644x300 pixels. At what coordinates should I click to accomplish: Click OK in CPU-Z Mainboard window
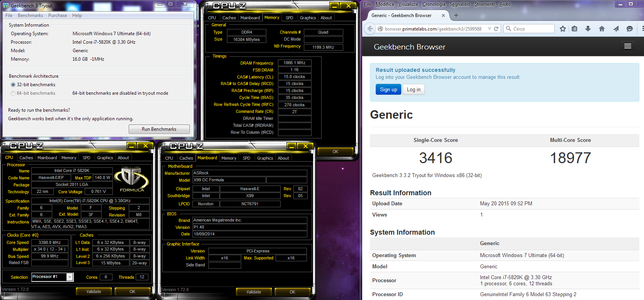[292, 292]
